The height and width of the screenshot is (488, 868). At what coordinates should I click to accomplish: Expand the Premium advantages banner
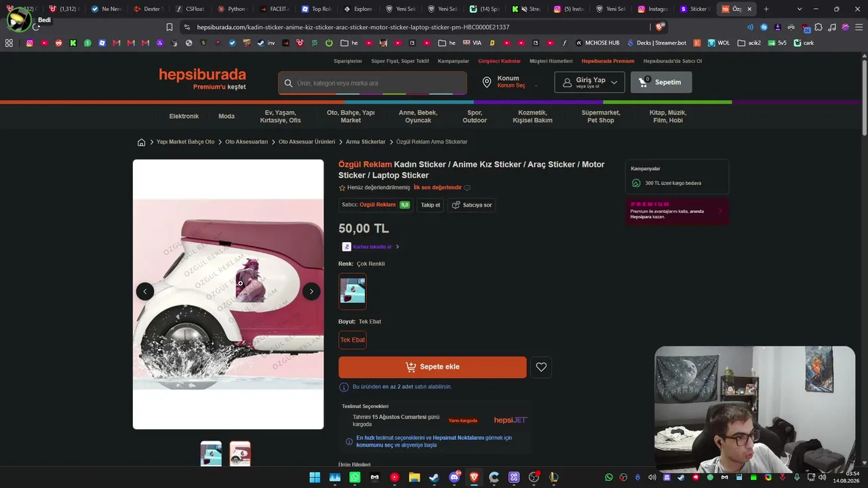677,211
